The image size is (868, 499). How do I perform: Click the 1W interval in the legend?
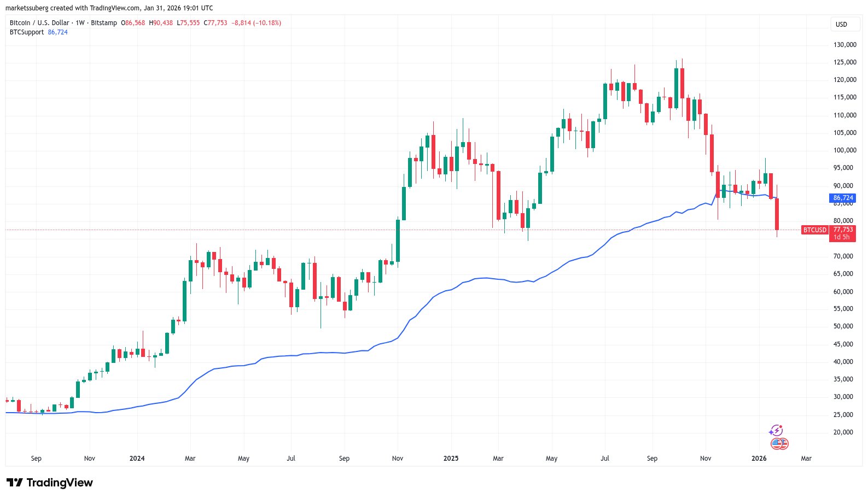80,23
